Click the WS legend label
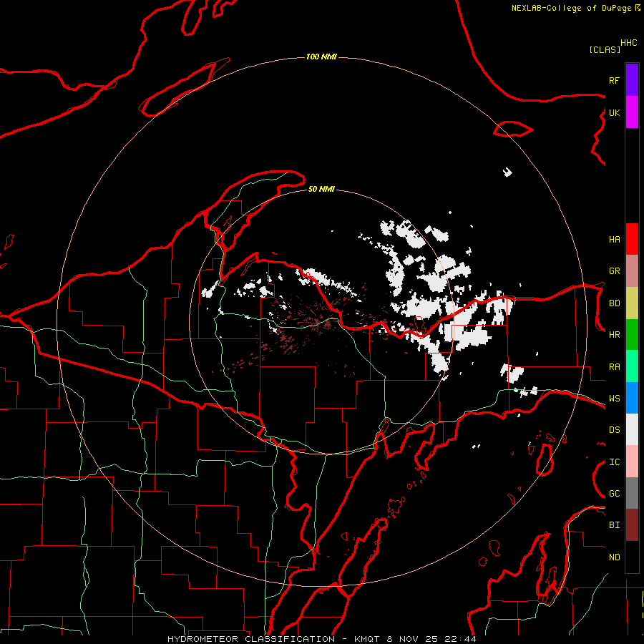This screenshot has height=644, width=644. pos(614,398)
